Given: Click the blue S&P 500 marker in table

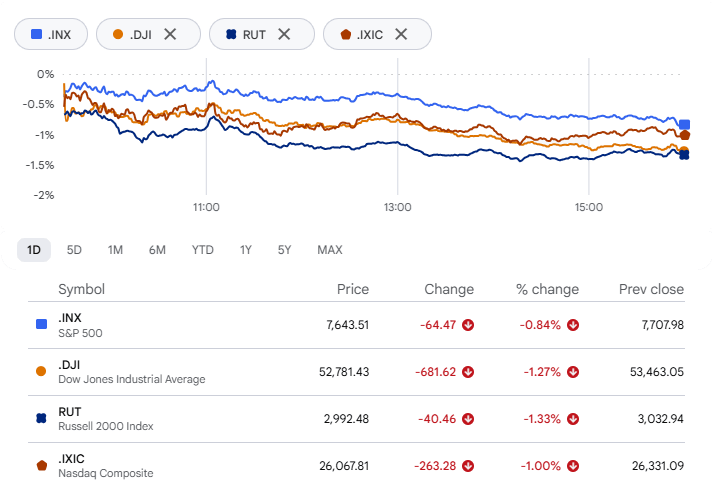Looking at the screenshot, I should click(x=41, y=324).
